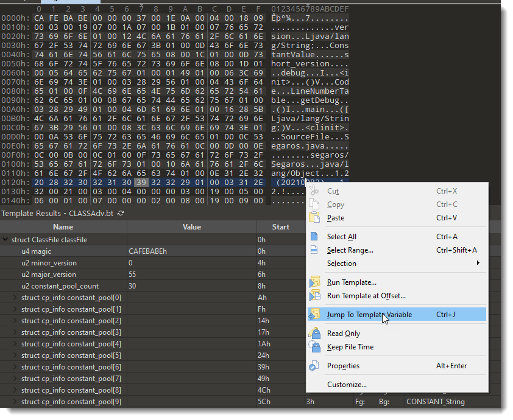The height and width of the screenshot is (420, 513).
Task: Click the Cut scissors icon
Action: coord(314,191)
